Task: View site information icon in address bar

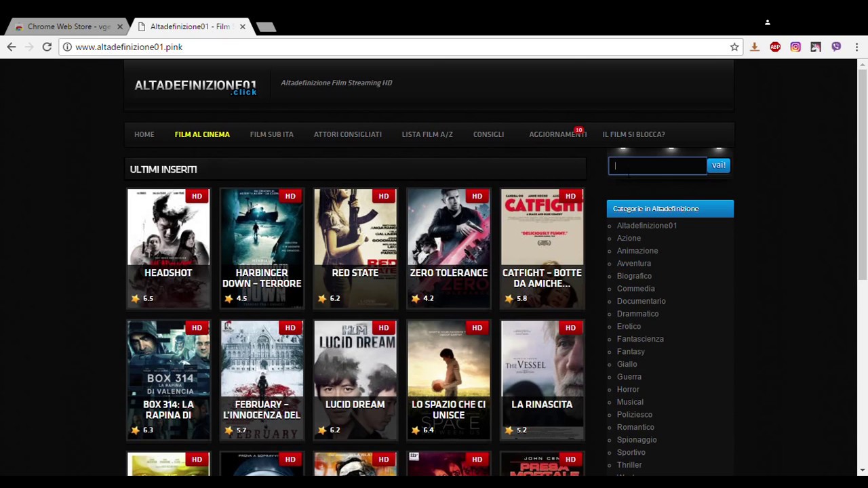Action: [x=67, y=47]
